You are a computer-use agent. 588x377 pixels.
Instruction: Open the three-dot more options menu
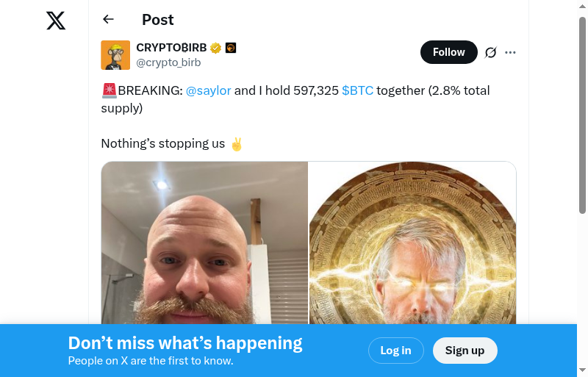tap(510, 52)
